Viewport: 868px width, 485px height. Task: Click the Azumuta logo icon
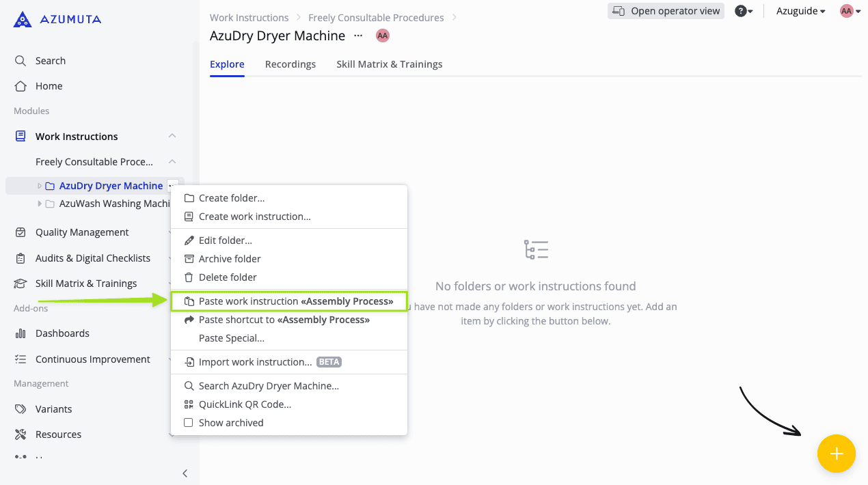coord(22,20)
